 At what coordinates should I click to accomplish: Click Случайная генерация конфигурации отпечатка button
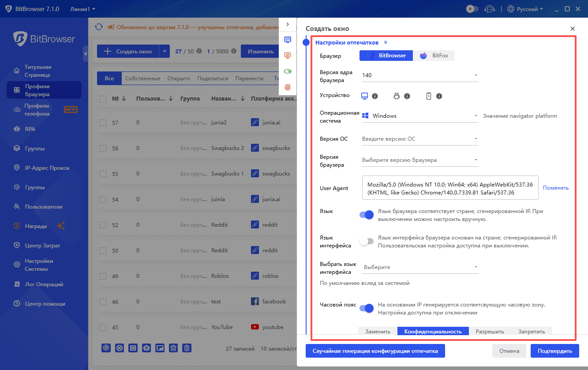[x=375, y=351]
